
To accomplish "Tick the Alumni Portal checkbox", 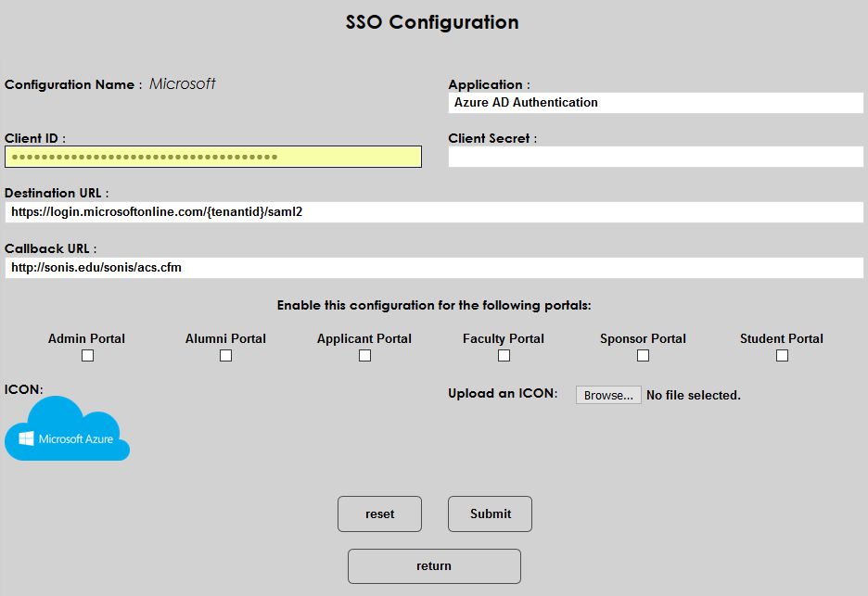I will (x=225, y=355).
